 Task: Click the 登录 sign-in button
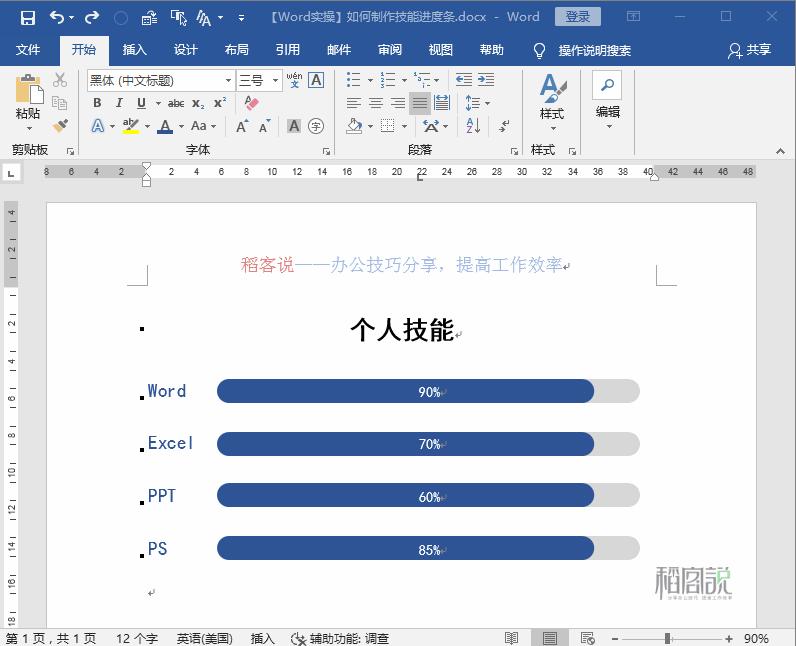pos(578,17)
